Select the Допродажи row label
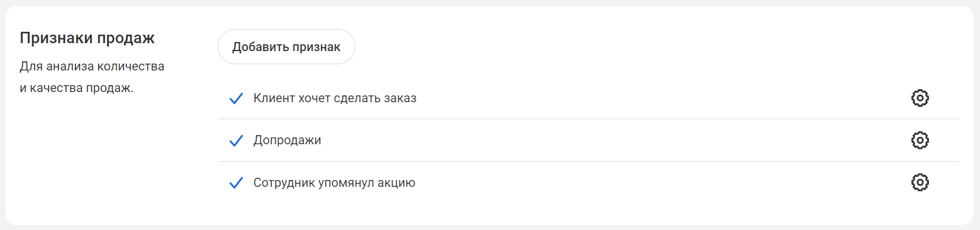 click(x=287, y=140)
